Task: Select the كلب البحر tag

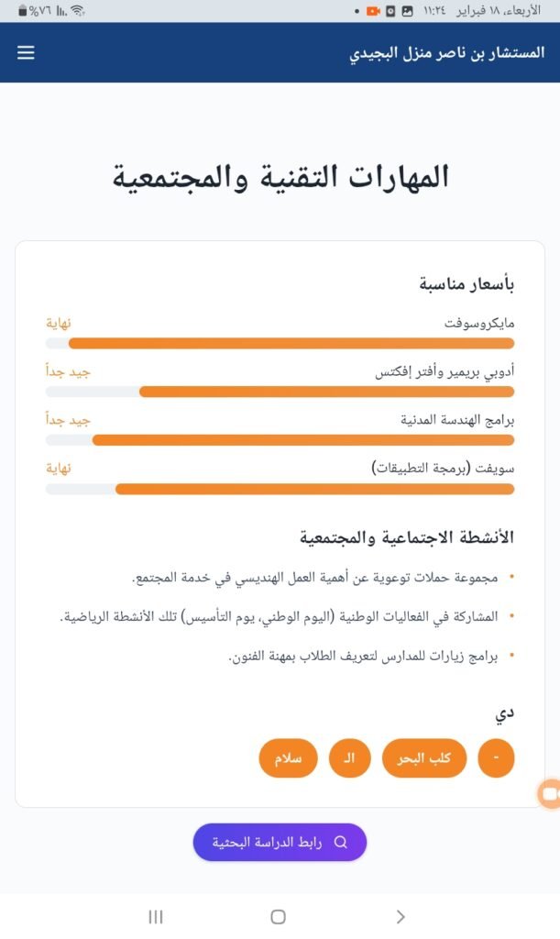Action: point(424,758)
